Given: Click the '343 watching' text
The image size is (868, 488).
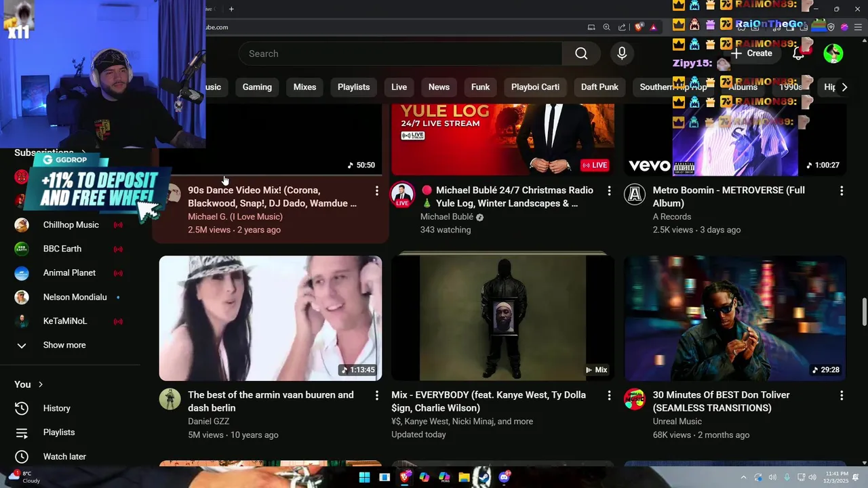Looking at the screenshot, I should [446, 230].
